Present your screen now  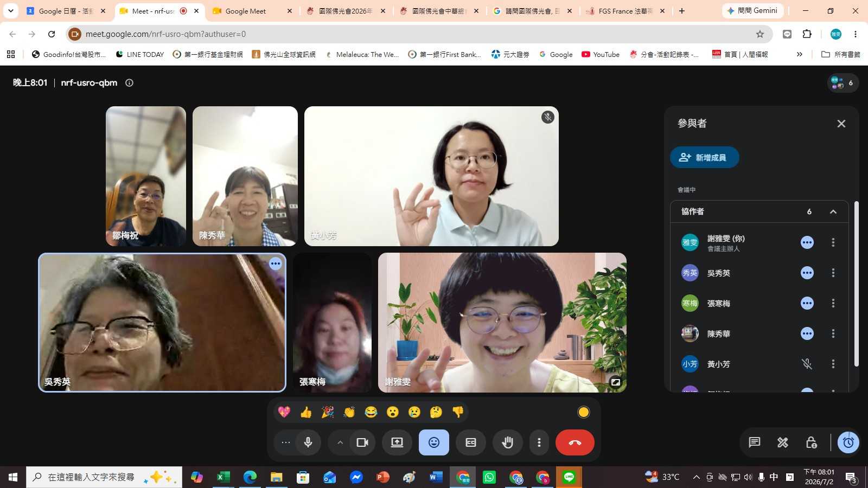click(397, 442)
